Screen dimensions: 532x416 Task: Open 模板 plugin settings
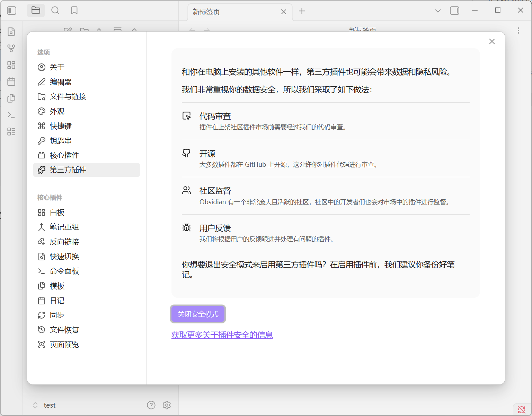point(87,286)
